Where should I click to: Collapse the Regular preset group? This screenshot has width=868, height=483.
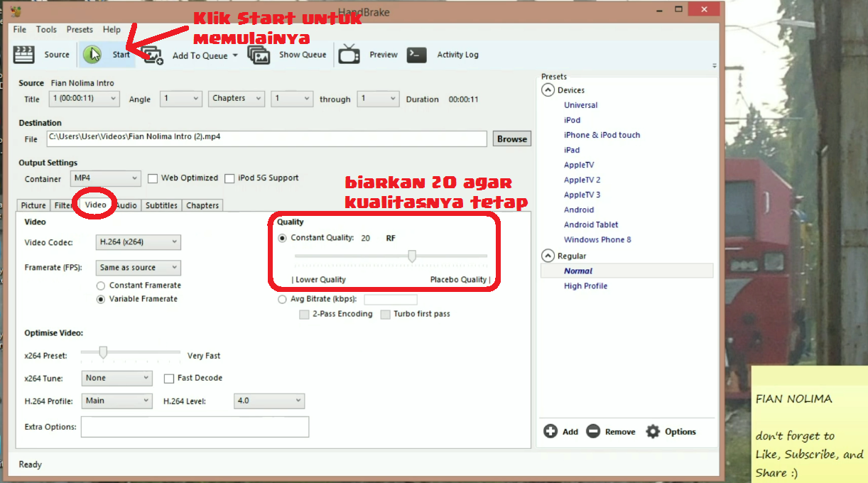(x=548, y=256)
